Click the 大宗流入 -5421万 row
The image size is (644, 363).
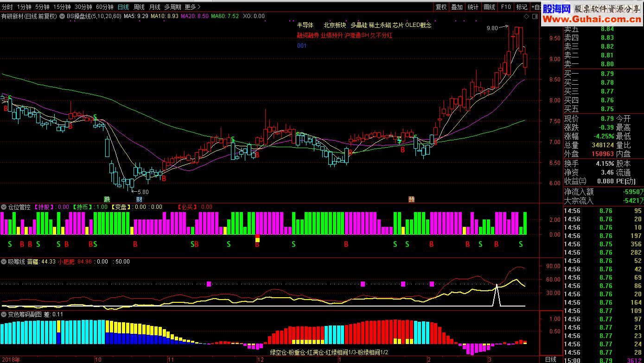pyautogui.click(x=603, y=200)
